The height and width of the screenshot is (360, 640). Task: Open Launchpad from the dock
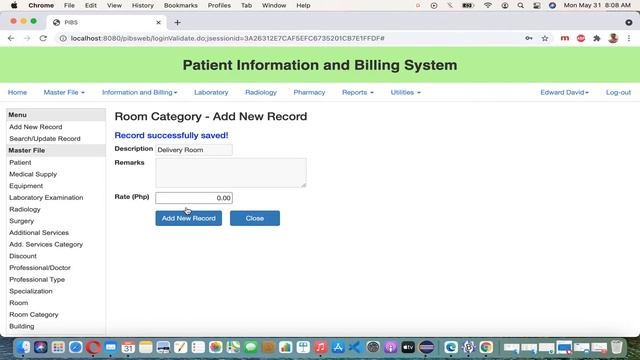58,347
